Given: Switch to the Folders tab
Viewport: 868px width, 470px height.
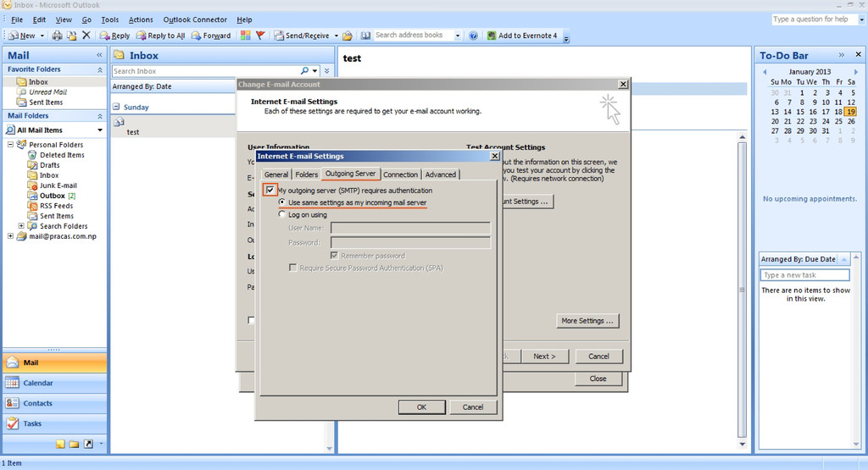Looking at the screenshot, I should (x=306, y=174).
